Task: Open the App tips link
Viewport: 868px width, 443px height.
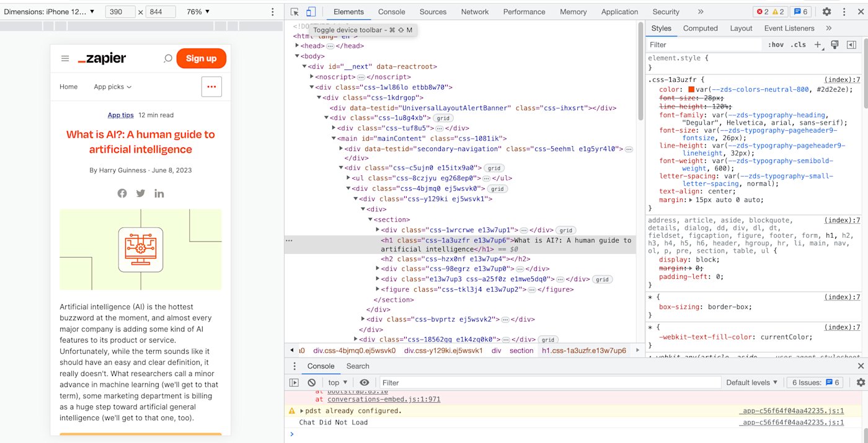Action: tap(120, 115)
